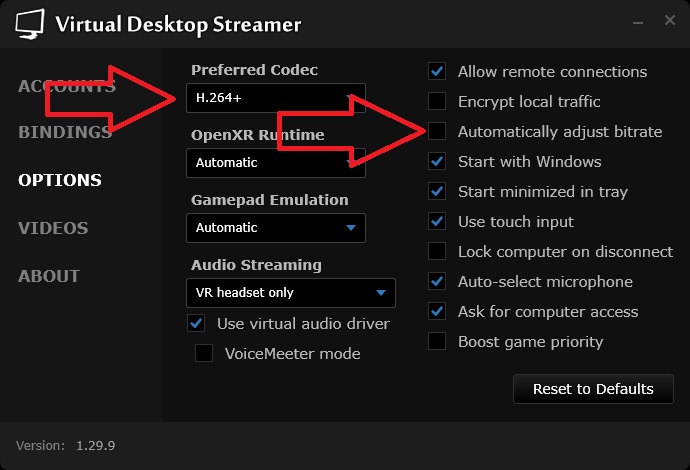Screen dimensions: 690x470
Task: Open the VIDEOS tab
Action: tap(53, 228)
